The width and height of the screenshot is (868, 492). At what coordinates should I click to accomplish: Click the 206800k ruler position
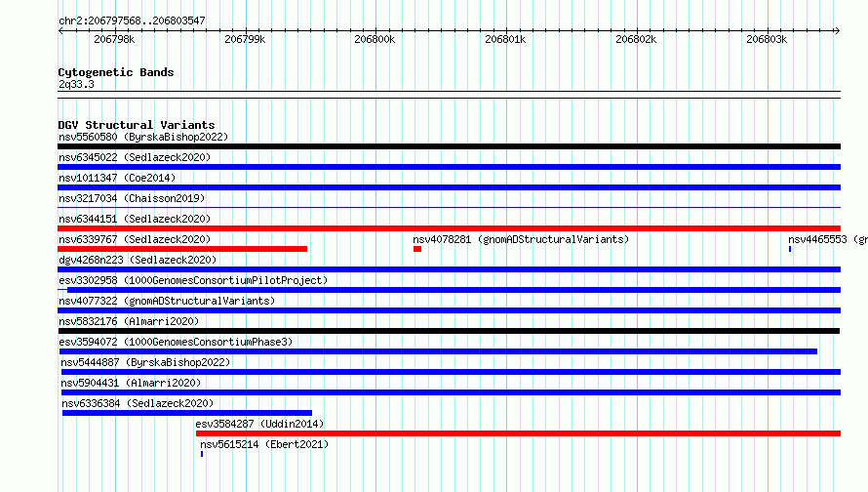[375, 39]
